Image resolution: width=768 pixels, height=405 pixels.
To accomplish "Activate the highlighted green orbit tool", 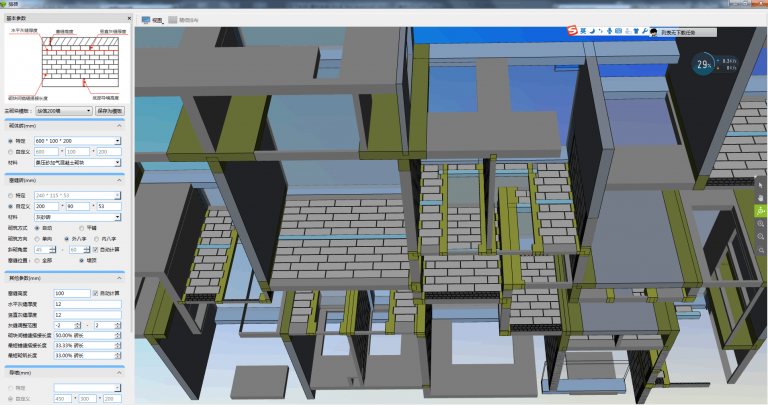I will (761, 210).
